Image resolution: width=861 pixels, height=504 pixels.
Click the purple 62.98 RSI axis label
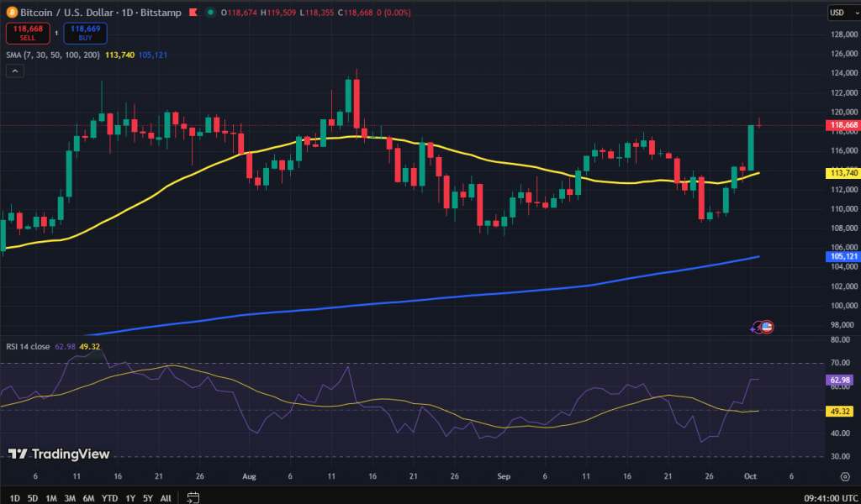(840, 380)
